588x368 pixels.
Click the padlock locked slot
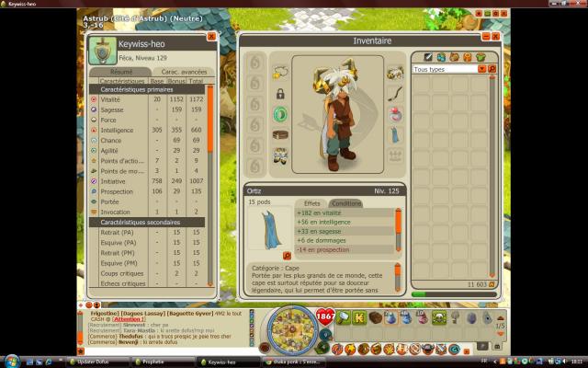coord(280,94)
